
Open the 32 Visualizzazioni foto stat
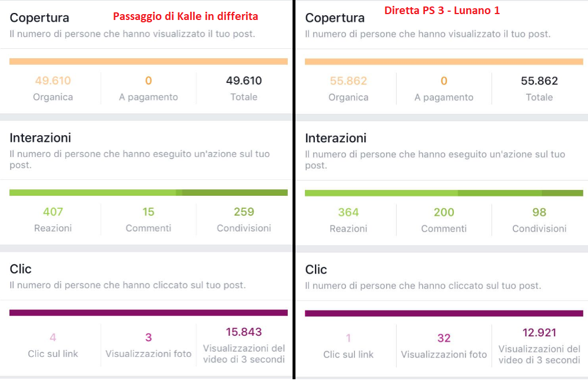coord(444,338)
